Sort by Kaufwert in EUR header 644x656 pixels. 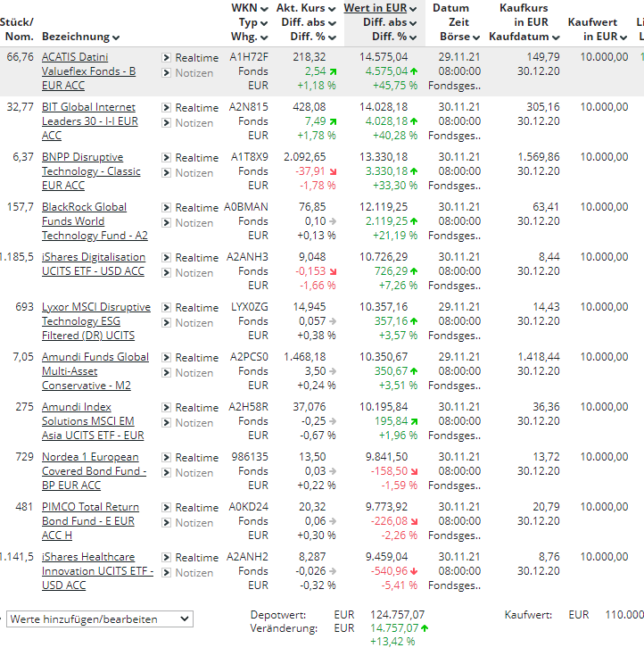[x=598, y=29]
